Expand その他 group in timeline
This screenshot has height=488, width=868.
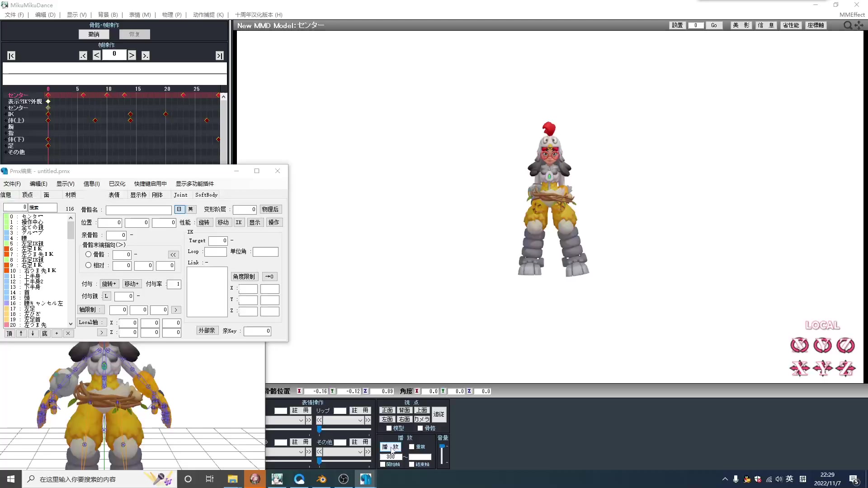coord(6,152)
